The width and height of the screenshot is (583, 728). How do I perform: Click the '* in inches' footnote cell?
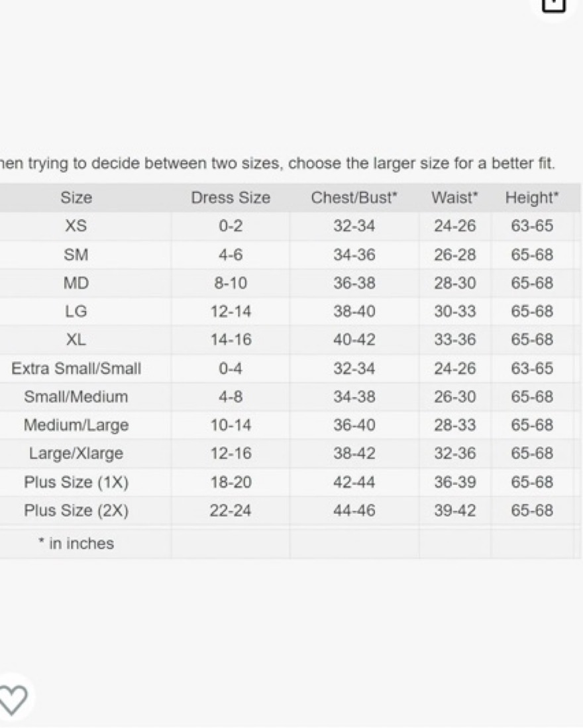click(76, 543)
